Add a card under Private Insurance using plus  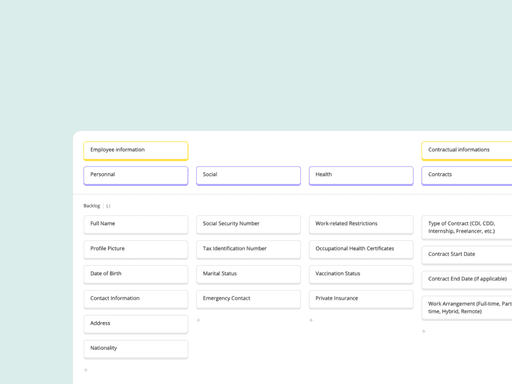(311, 320)
